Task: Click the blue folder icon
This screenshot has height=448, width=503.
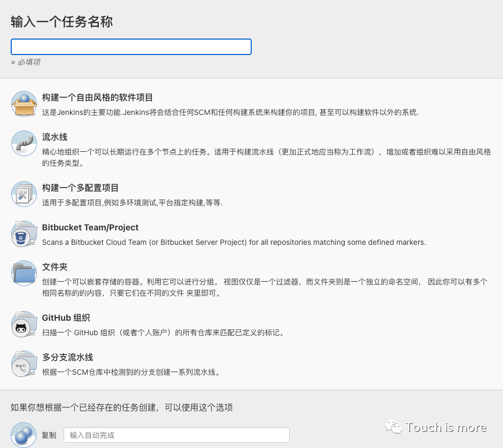Action: click(24, 273)
